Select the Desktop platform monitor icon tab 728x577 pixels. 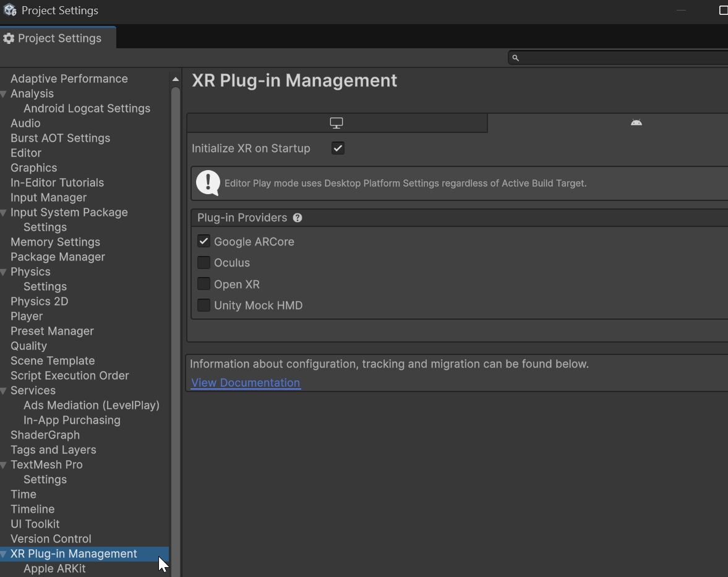point(336,123)
